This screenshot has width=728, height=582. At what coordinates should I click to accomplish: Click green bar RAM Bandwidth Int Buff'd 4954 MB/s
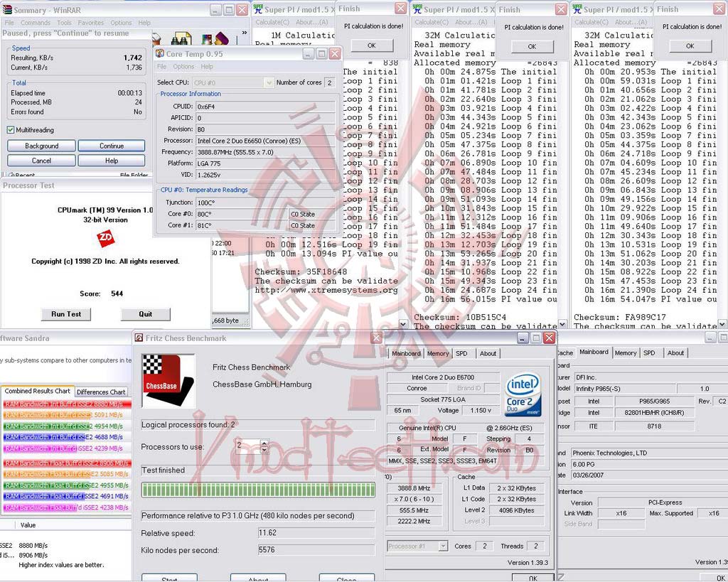point(47,426)
